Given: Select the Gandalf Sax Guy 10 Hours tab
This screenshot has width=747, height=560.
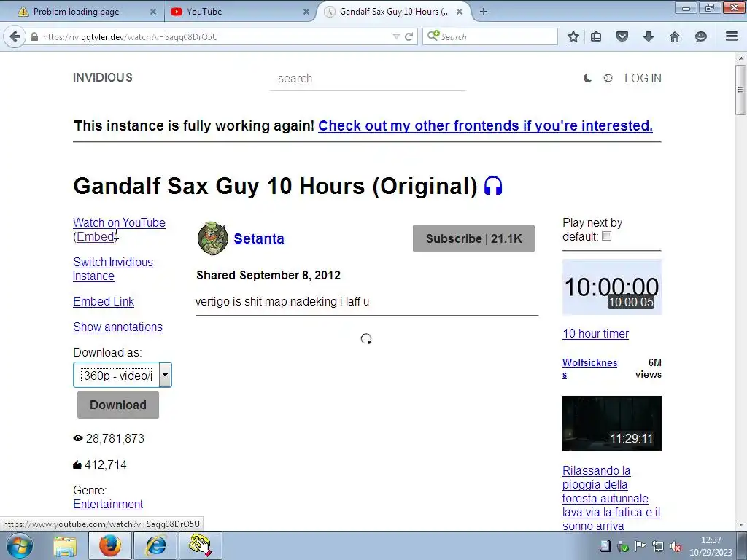Looking at the screenshot, I should pos(395,12).
